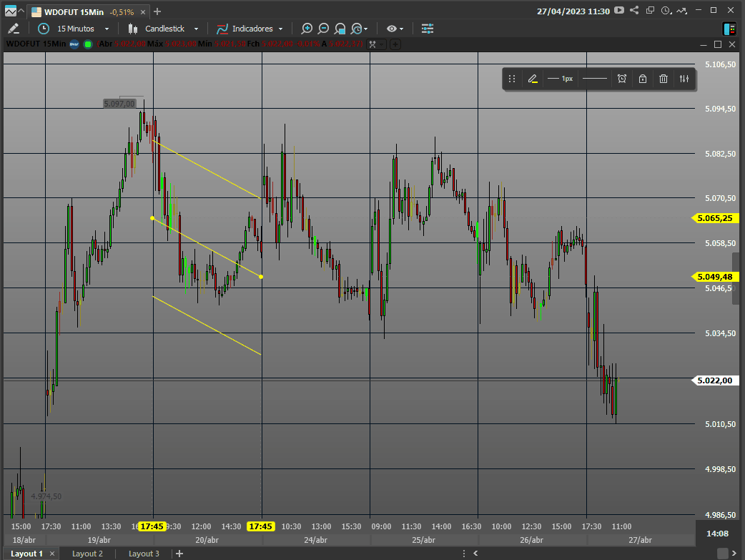Open the clock history menu
745x560 pixels.
click(x=666, y=10)
